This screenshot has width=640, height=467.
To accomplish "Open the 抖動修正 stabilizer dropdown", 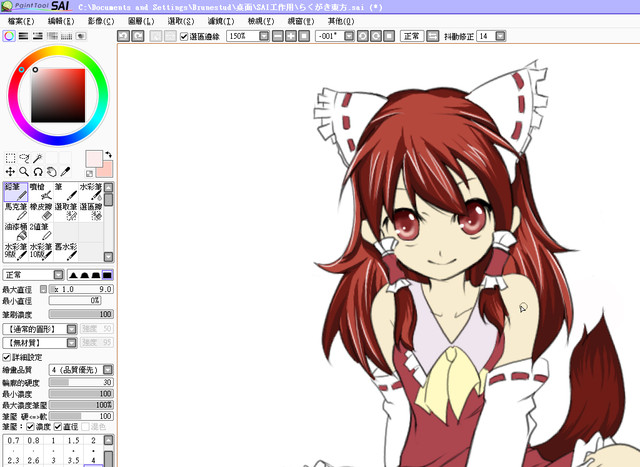I will tap(501, 36).
